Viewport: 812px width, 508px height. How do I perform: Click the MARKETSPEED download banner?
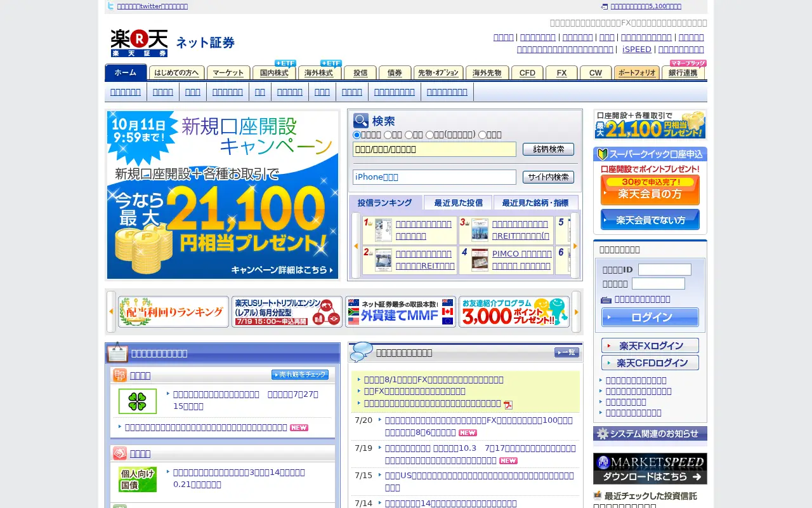coord(650,469)
